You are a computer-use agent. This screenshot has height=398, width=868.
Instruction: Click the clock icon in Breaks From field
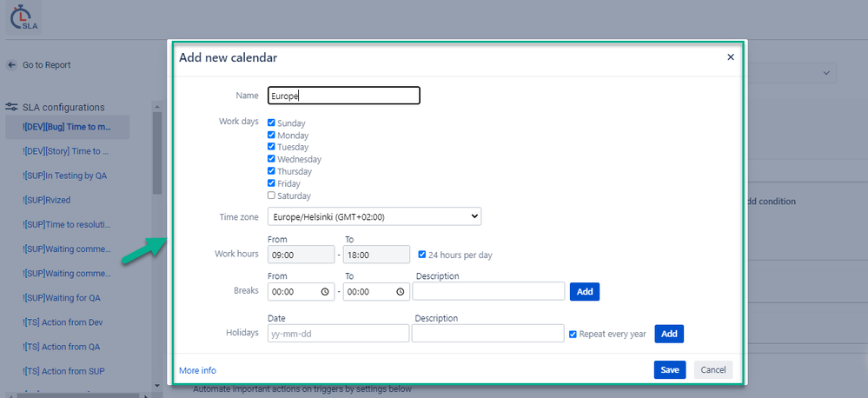tap(325, 292)
